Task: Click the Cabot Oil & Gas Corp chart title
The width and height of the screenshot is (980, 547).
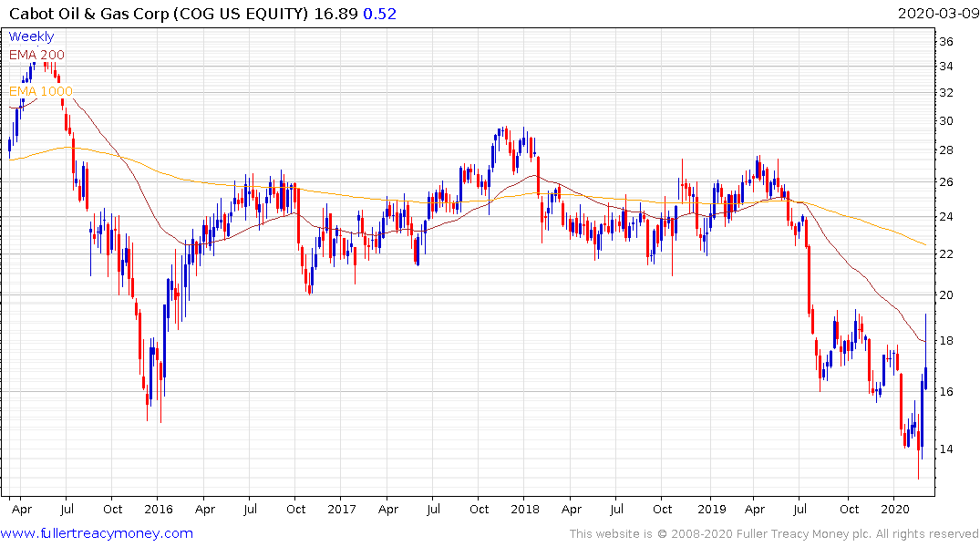Action: click(x=159, y=14)
